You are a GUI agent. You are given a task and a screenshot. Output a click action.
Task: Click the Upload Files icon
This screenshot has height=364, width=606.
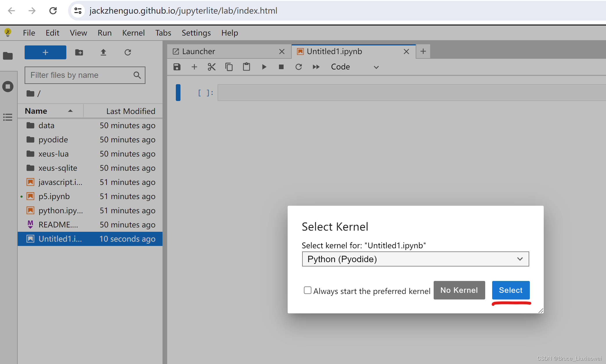(x=103, y=52)
